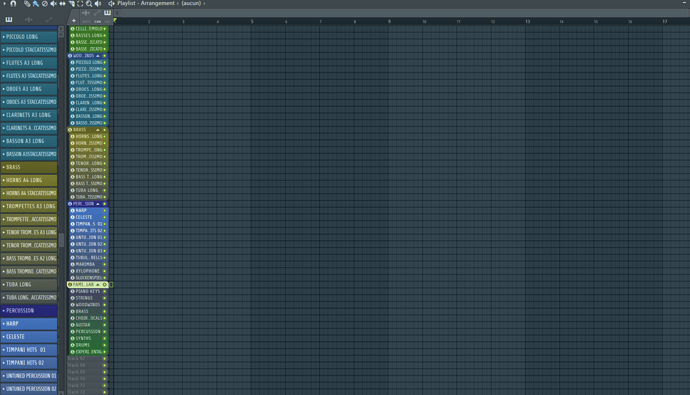Select HORNS A4 LONG pattern in picker
The height and width of the screenshot is (395, 690).
coord(29,180)
